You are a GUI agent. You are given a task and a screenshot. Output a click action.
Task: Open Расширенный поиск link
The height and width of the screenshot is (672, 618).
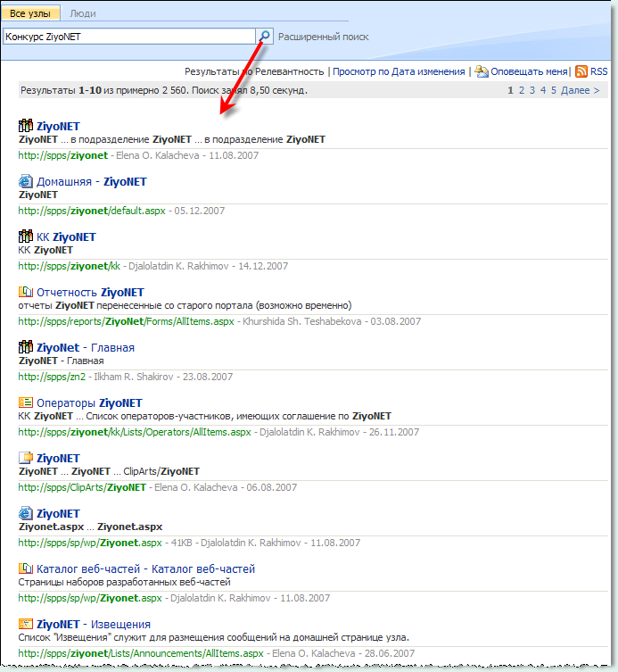(324, 37)
